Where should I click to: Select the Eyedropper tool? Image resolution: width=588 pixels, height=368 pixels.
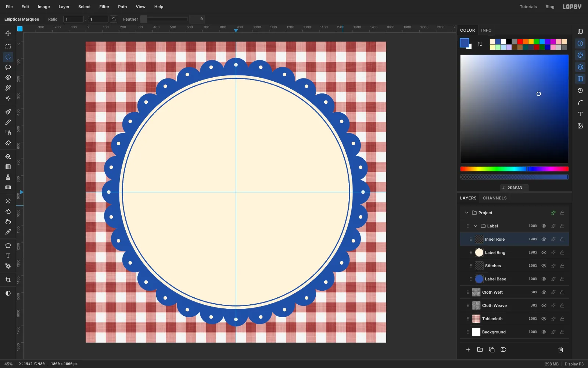8,232
